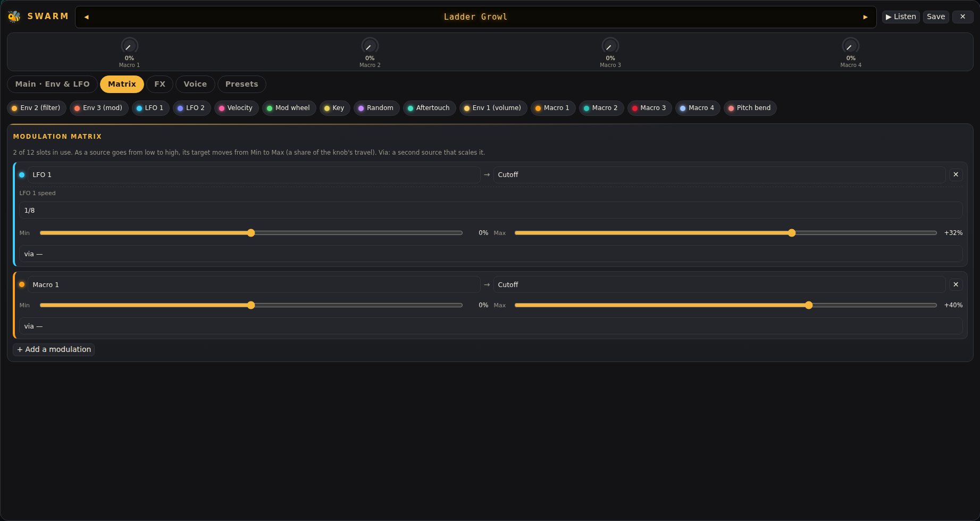Viewport: 980px width, 521px height.
Task: Turn the Macro 3 knob
Action: click(x=610, y=46)
